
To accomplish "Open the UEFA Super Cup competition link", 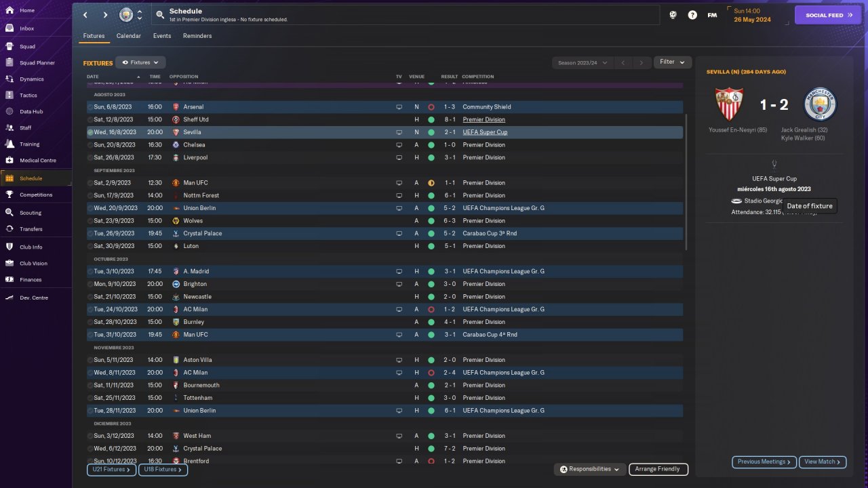I will tap(485, 132).
